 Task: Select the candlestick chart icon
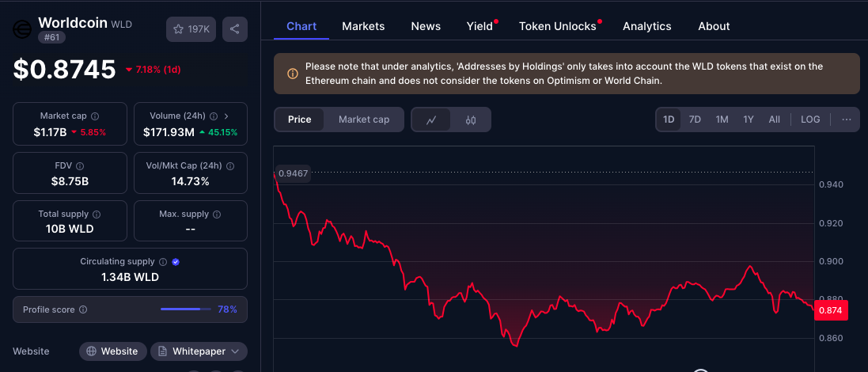pyautogui.click(x=471, y=120)
